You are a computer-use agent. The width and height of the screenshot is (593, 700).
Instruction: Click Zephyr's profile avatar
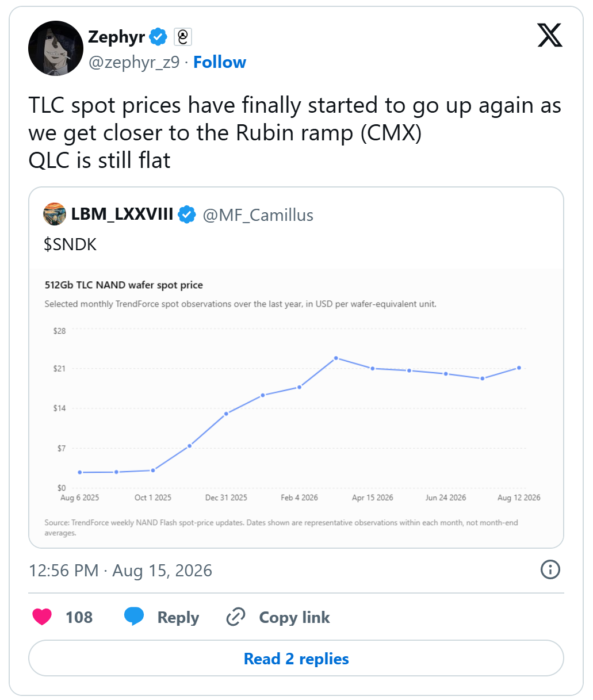(56, 48)
